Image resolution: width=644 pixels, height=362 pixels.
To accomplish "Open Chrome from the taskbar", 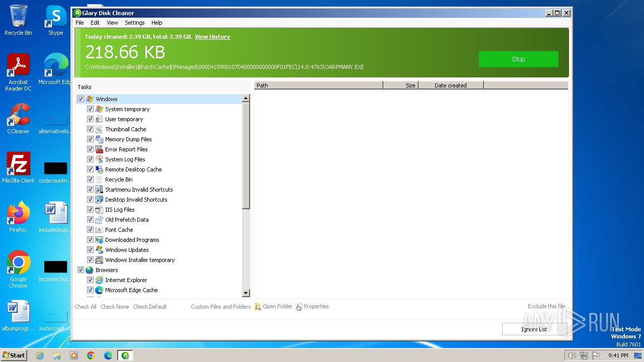I will [91, 355].
